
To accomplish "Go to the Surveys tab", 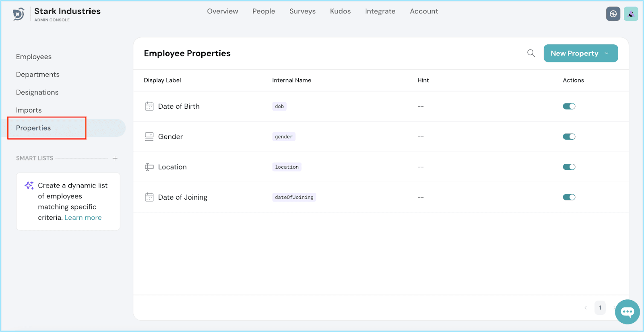I will click(302, 11).
